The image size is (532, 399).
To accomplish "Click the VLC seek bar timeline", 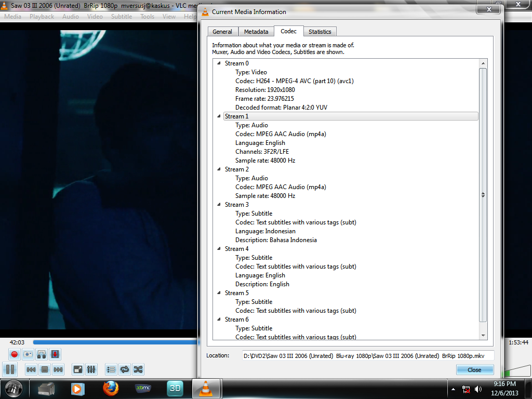I will [115, 342].
